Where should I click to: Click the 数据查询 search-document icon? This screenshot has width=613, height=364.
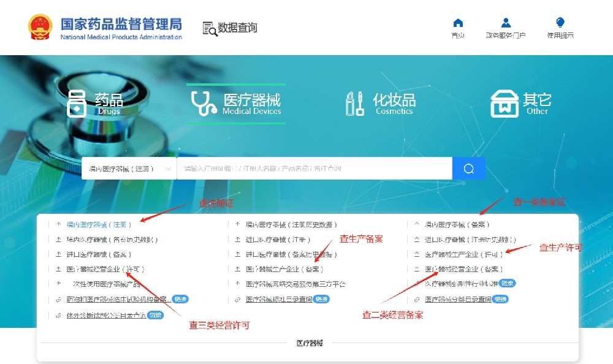pos(210,28)
